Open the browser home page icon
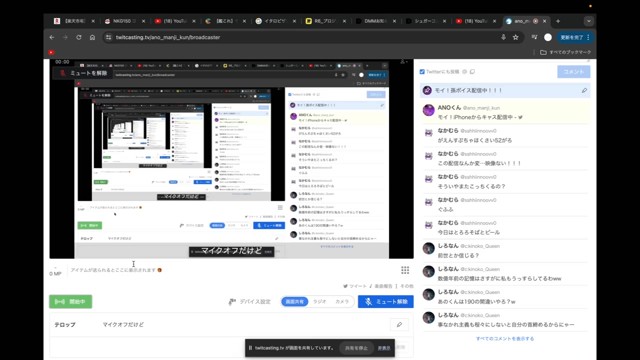Screen dimensions: 640x360 [92, 37]
